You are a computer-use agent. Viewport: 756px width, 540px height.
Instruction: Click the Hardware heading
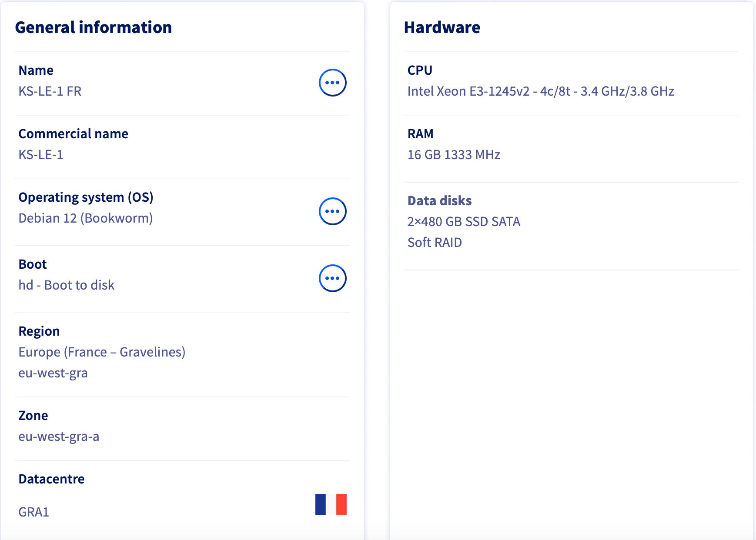442,27
